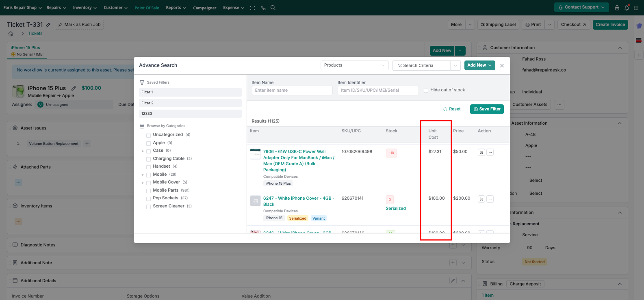Viewport: 644px width, 300px height.
Task: Open the phone dialer icon in navbar
Action: click(263, 8)
